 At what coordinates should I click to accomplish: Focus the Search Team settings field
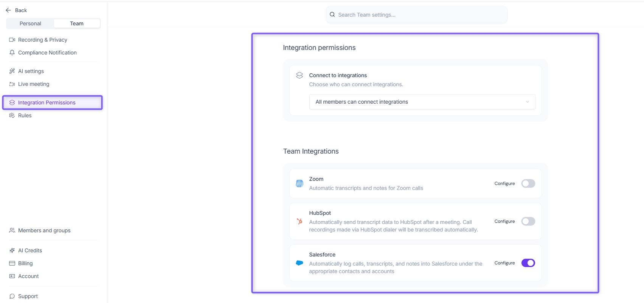click(x=416, y=15)
